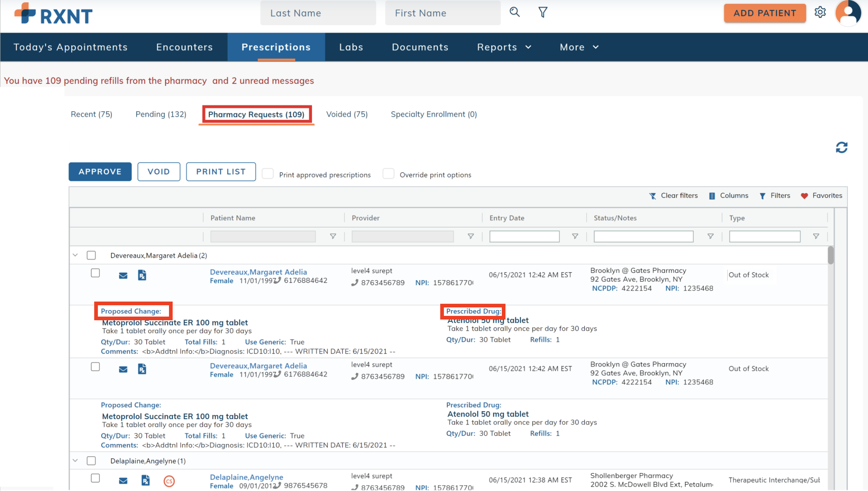Open the Entry Date column filter funnel
Viewport: 868px width, 491px height.
[575, 236]
